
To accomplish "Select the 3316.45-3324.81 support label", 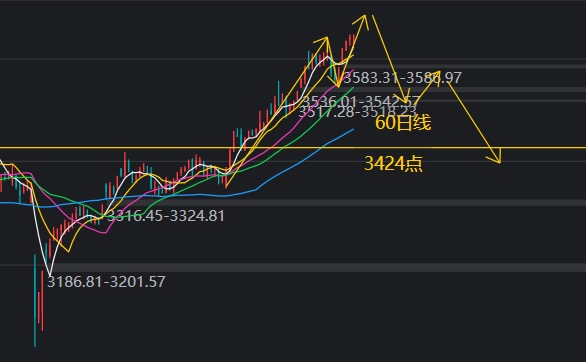I will point(166,216).
